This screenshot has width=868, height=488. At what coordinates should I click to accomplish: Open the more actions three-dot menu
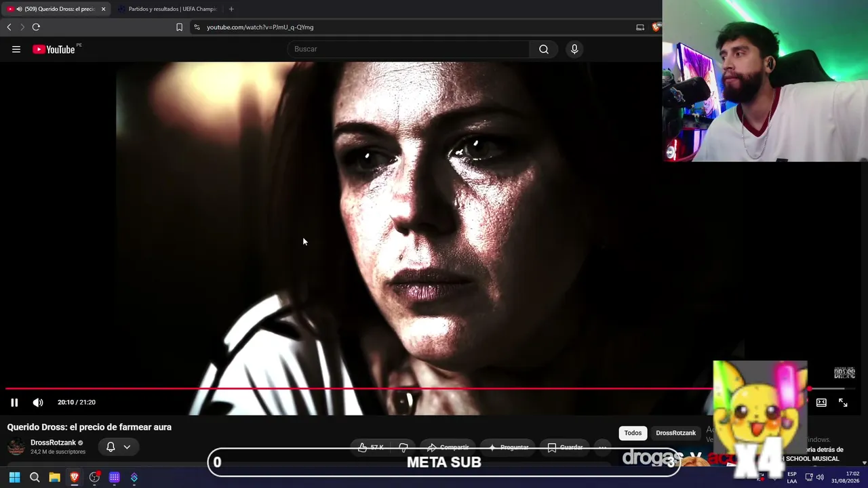602,447
